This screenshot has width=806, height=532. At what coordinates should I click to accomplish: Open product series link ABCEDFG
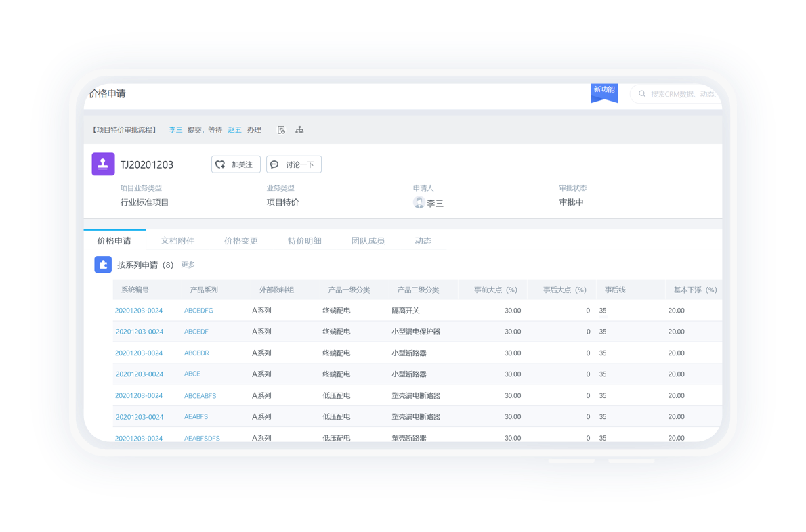point(198,311)
